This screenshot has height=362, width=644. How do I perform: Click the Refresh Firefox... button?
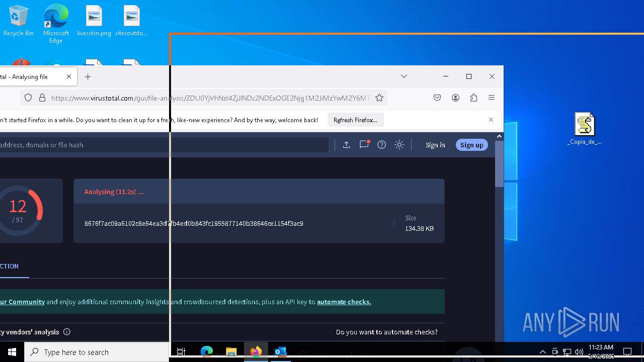(x=355, y=120)
